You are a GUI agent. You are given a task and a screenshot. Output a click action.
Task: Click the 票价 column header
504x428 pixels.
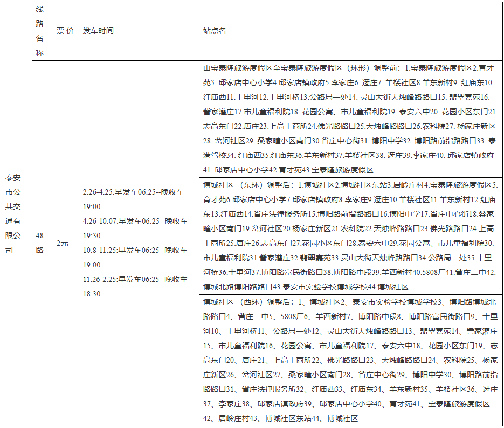tap(65, 31)
